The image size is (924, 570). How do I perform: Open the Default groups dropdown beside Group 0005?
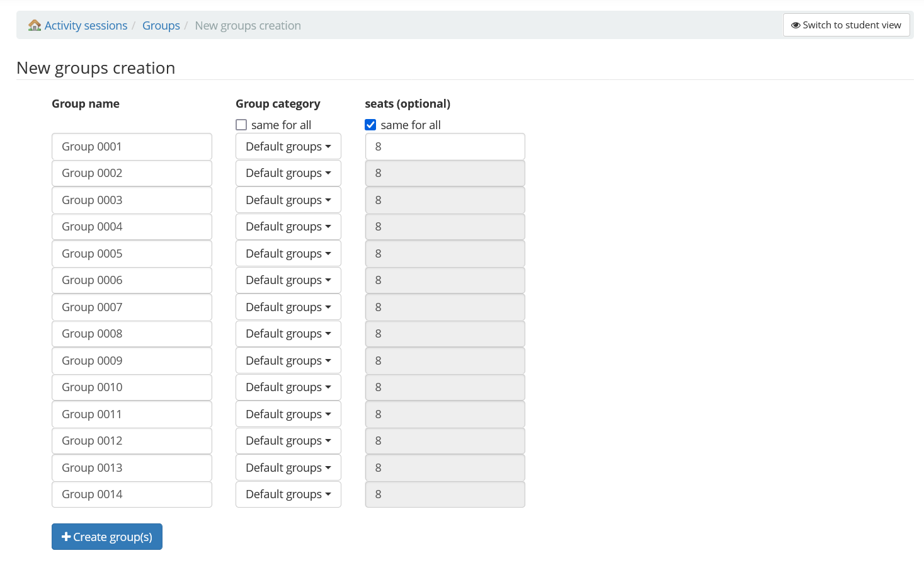tap(288, 253)
